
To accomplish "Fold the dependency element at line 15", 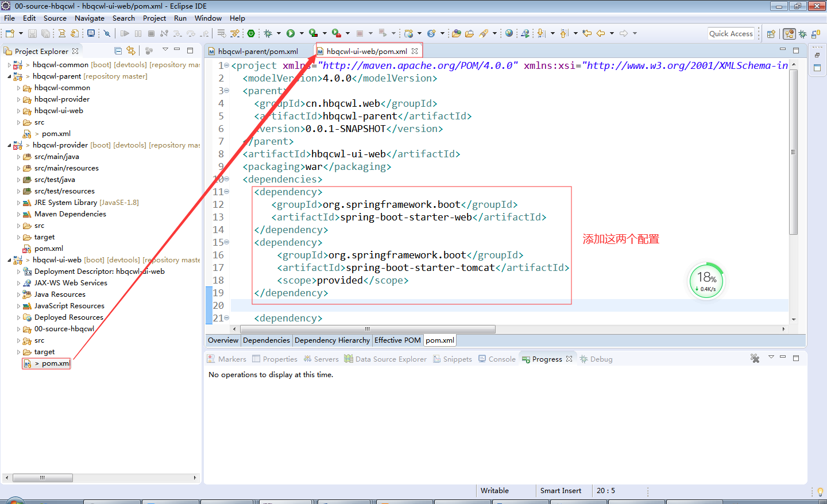I will 226,242.
